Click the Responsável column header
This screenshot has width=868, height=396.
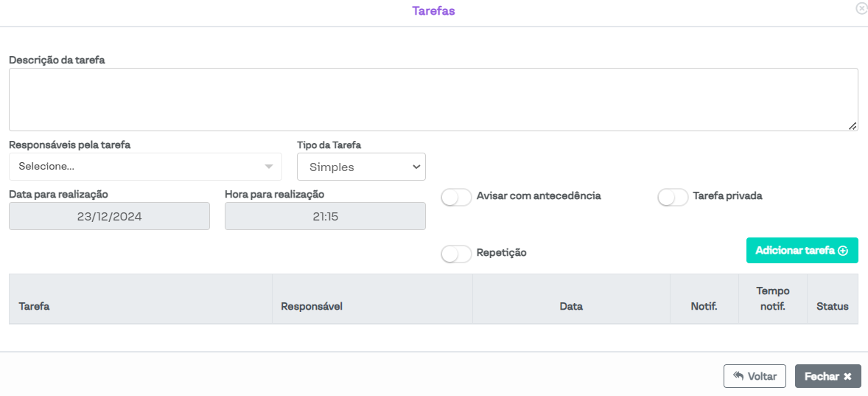[x=312, y=306]
